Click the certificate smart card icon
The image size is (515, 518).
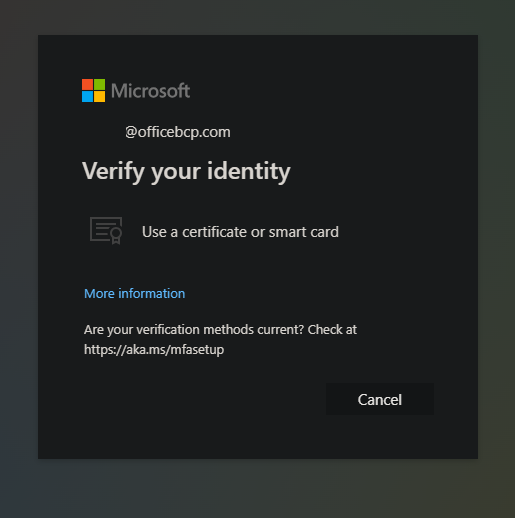(106, 231)
